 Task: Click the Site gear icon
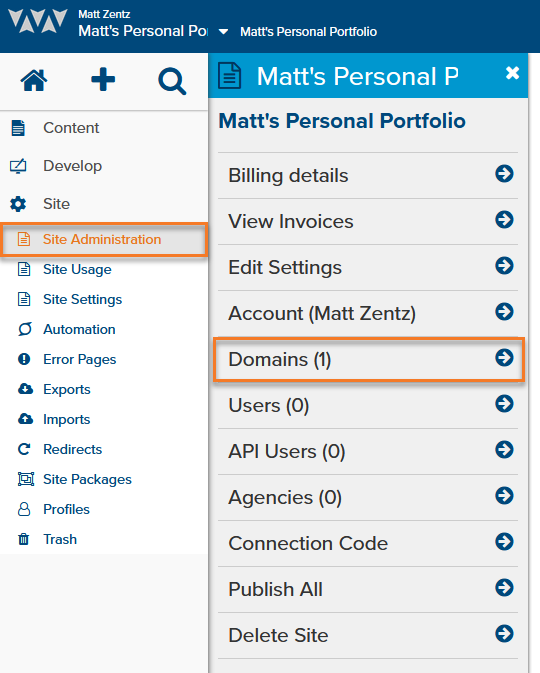[18, 204]
